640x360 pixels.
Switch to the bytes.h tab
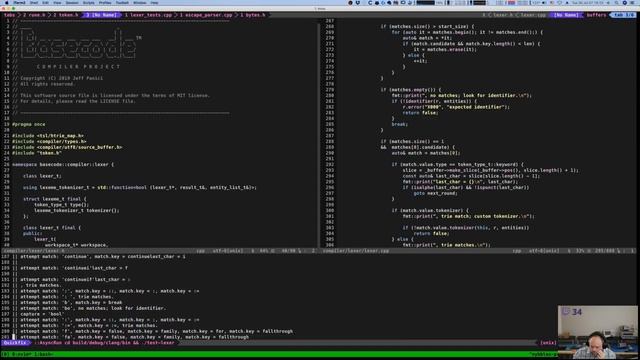click(253, 15)
